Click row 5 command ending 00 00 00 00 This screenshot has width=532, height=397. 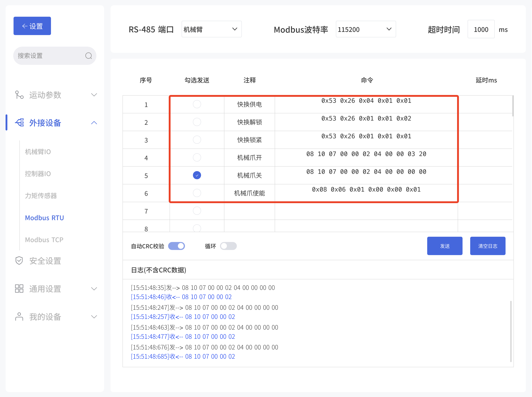pyautogui.click(x=366, y=172)
